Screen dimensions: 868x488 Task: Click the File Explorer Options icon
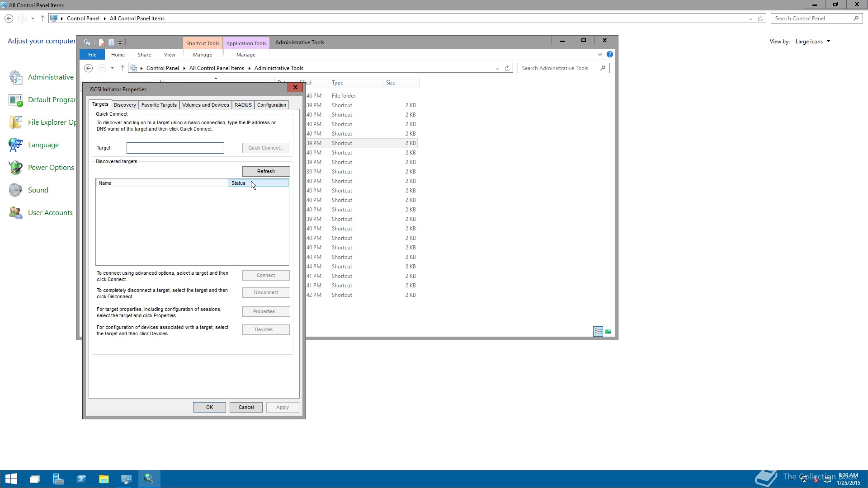pos(16,122)
